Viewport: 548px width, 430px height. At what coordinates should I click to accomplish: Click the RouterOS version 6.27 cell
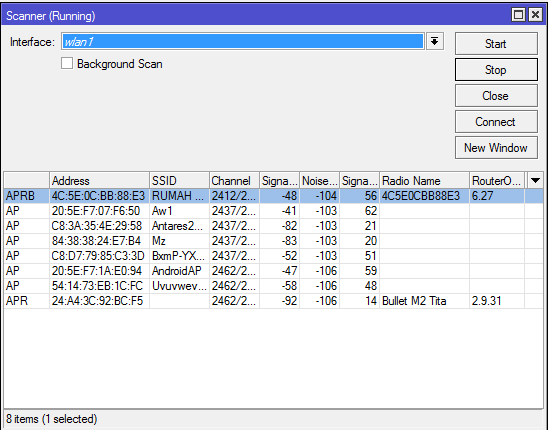(497, 196)
